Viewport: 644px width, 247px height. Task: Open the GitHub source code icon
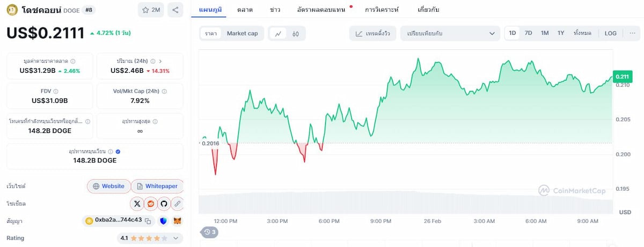click(x=164, y=204)
